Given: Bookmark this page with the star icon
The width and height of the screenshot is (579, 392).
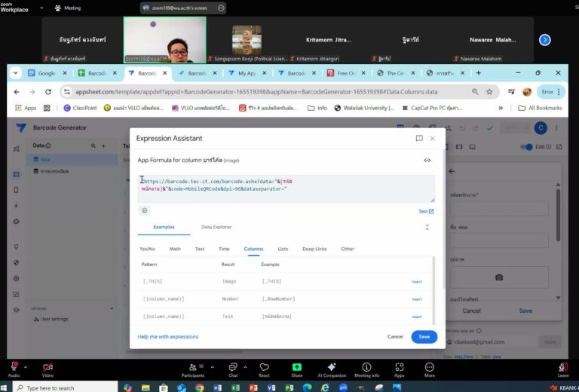Looking at the screenshot, I should [x=489, y=92].
